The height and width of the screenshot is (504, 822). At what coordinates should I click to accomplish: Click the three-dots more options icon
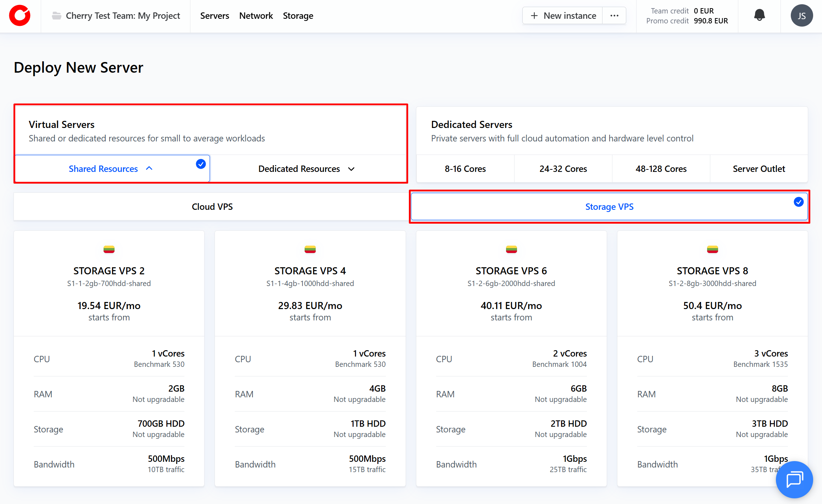point(614,16)
